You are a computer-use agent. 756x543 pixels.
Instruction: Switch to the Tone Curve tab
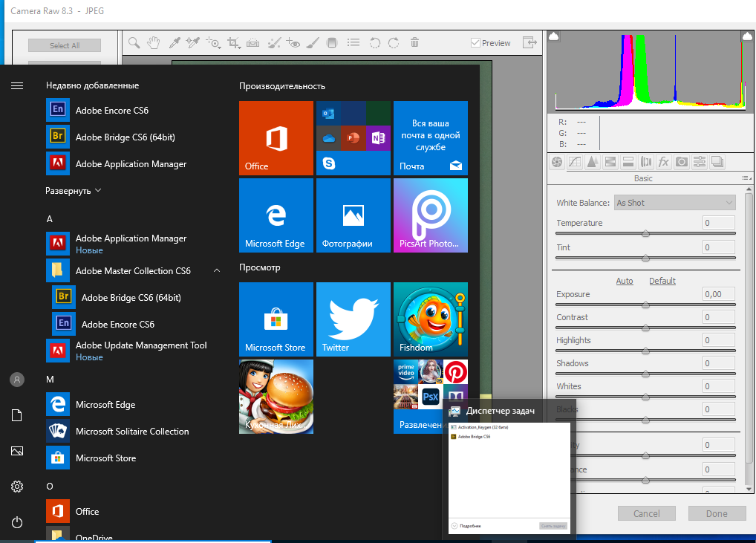(574, 162)
